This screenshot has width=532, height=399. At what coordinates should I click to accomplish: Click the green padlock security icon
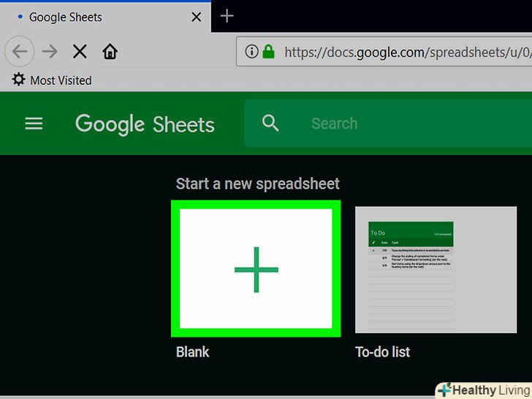point(268,52)
